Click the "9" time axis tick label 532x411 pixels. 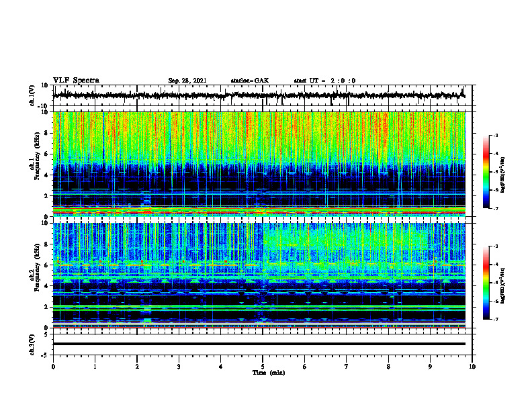coord(430,367)
